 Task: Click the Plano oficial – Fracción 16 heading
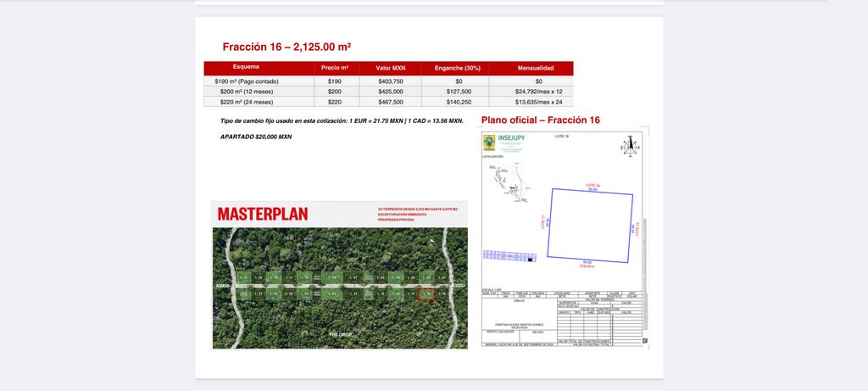coord(540,120)
